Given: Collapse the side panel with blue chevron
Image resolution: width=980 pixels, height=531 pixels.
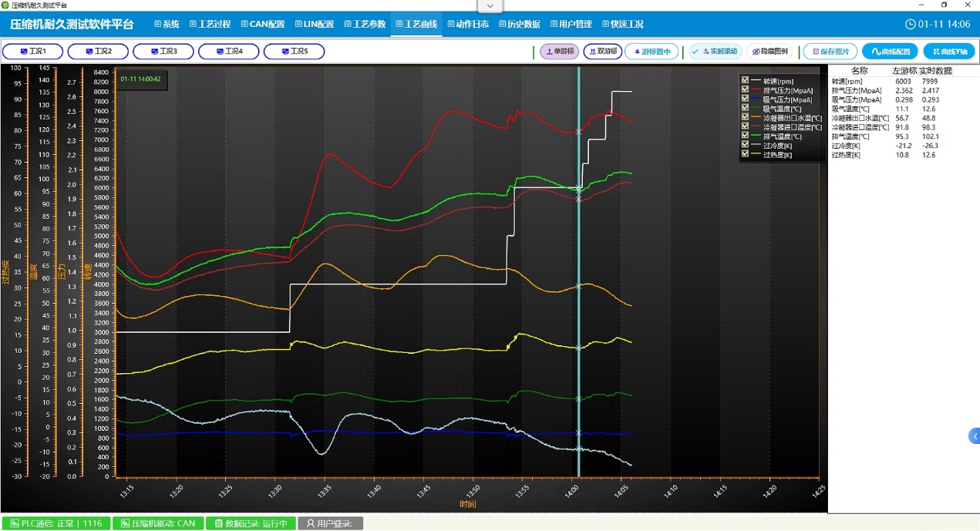Looking at the screenshot, I should click(x=974, y=436).
